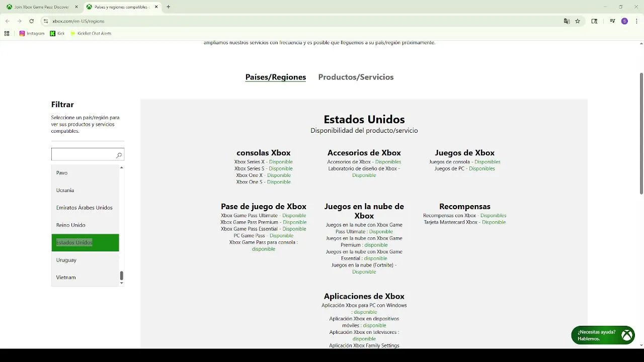Select Reino Unido in the list

click(85, 225)
